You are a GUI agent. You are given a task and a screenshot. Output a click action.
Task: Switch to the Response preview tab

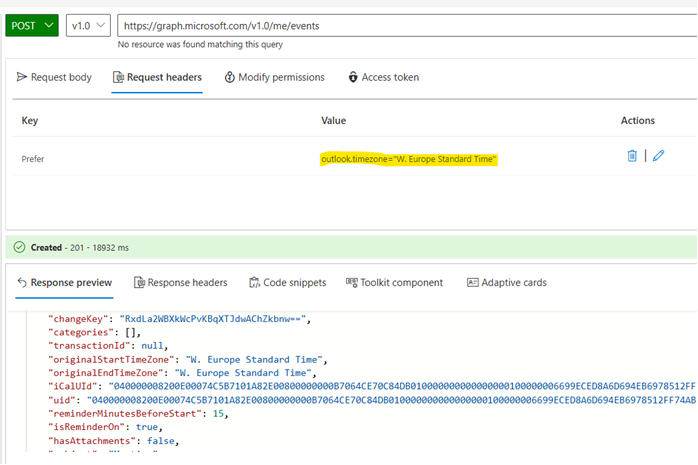pos(64,283)
